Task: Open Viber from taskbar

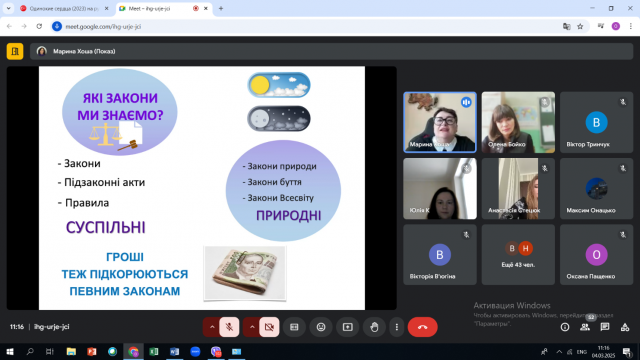Action: coord(216,351)
